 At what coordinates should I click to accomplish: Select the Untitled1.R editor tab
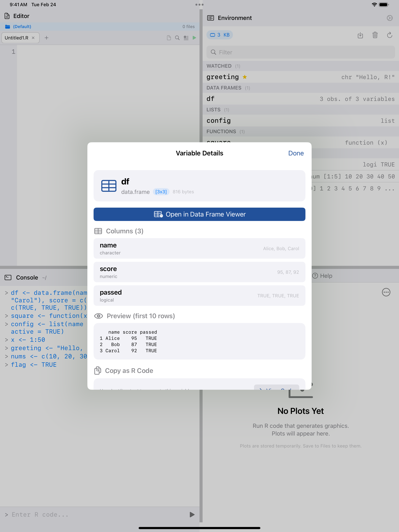(x=17, y=38)
